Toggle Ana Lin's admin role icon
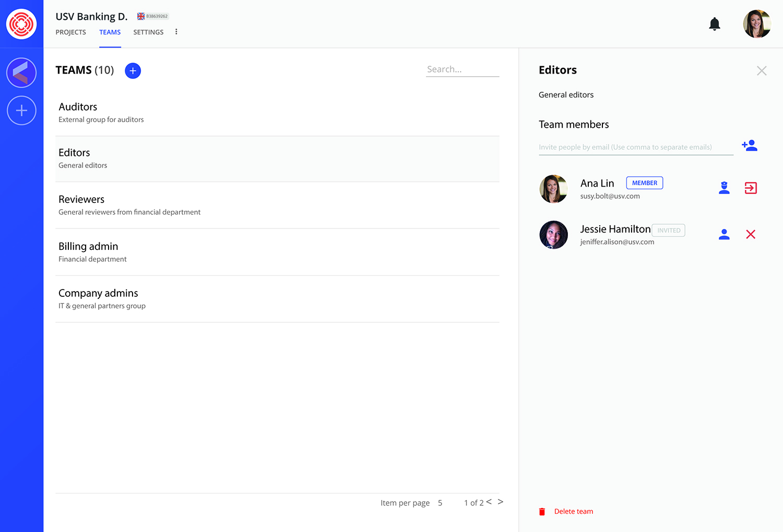 [x=724, y=188]
